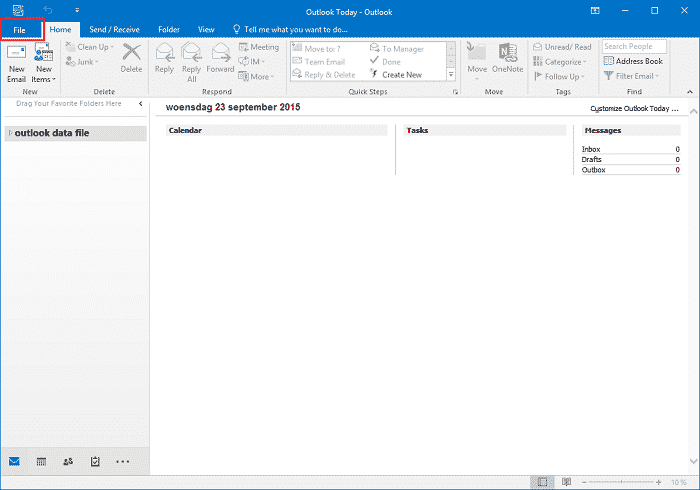Minimize the folder pane
The width and height of the screenshot is (700, 490).
coord(141,104)
